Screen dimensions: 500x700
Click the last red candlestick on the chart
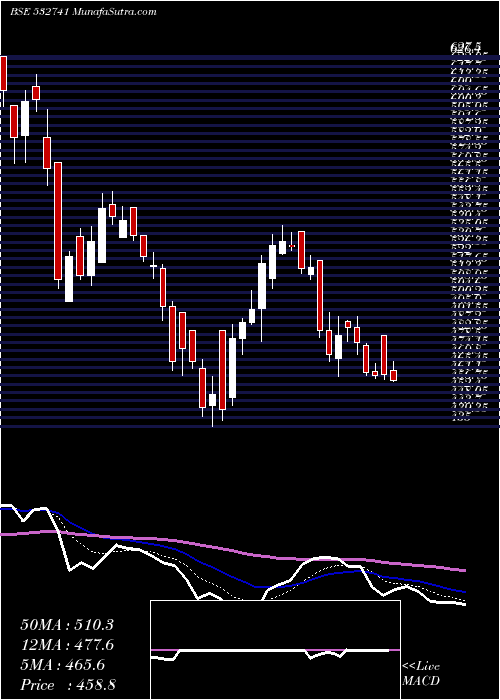tap(393, 375)
